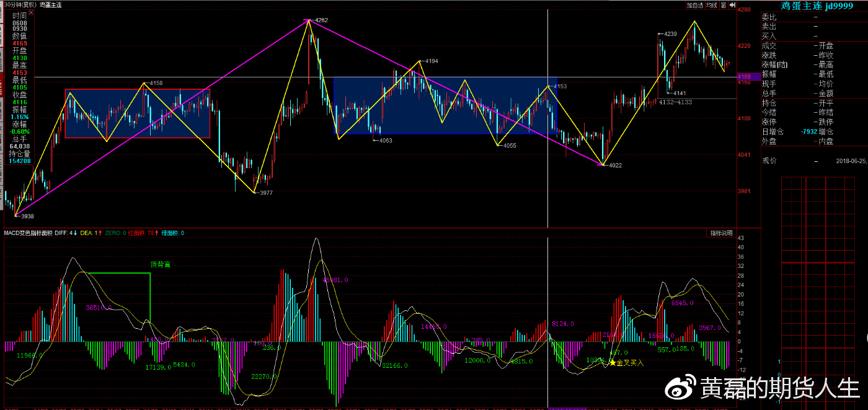Click the 窗 window layout button

pos(723,5)
